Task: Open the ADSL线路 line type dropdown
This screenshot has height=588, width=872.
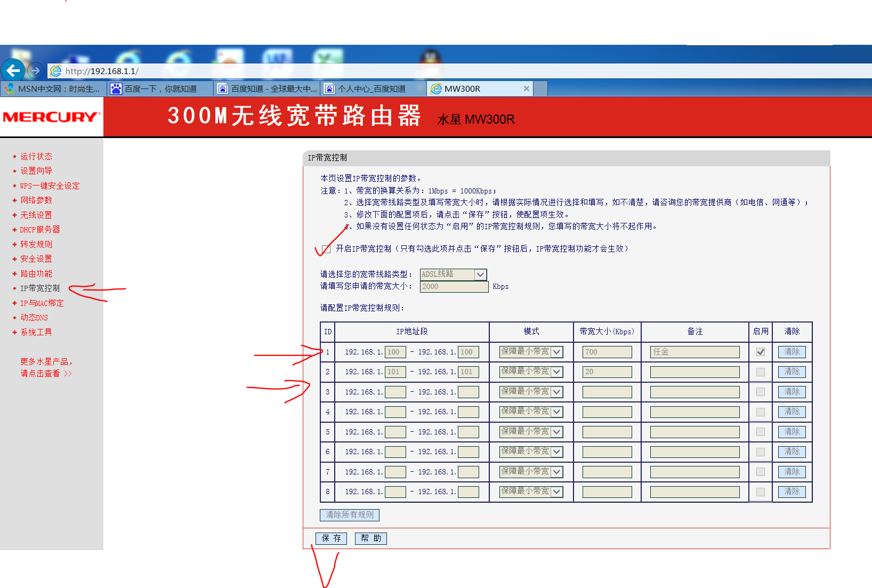Action: [x=453, y=274]
